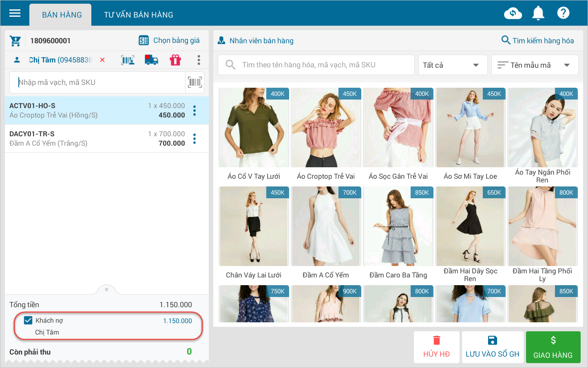Click the cloud sync icon
Screen dimensions: 588x368
tap(513, 13)
